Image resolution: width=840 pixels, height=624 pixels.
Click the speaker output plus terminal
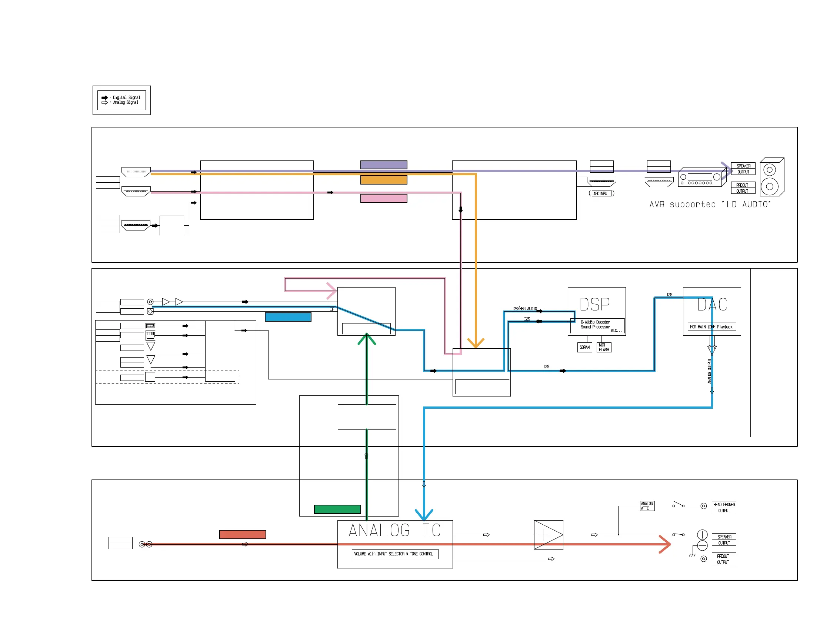pyautogui.click(x=702, y=534)
